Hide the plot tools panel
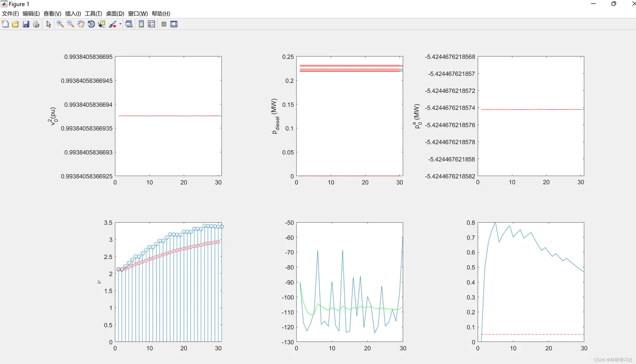This screenshot has height=364, width=636. (164, 24)
